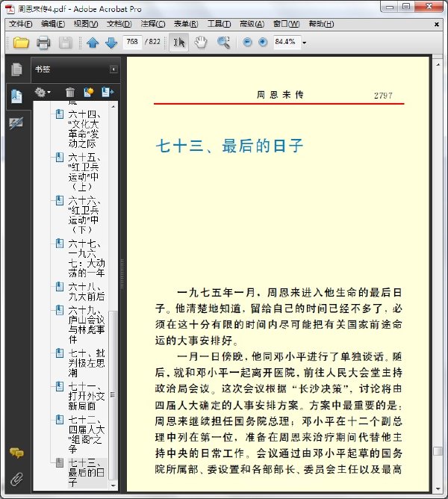Choose the Marquee Zoom magnifier tool
The image size is (448, 499).
click(x=223, y=42)
